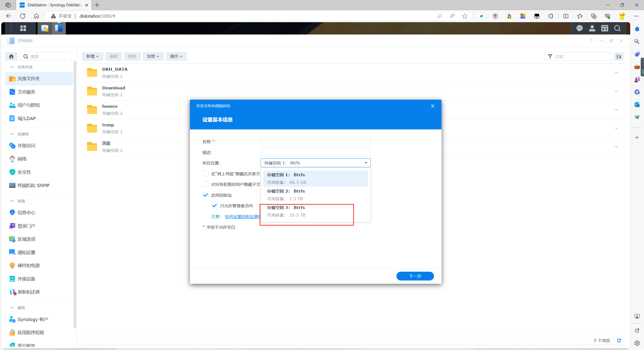Open the 新增 dropdown button
This screenshot has height=350, width=644.
[x=92, y=56]
